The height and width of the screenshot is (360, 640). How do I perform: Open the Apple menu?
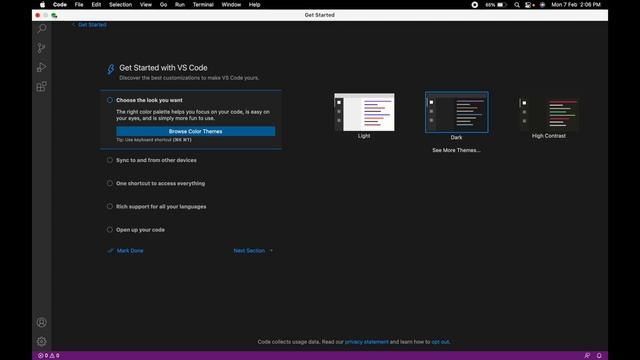click(x=42, y=4)
